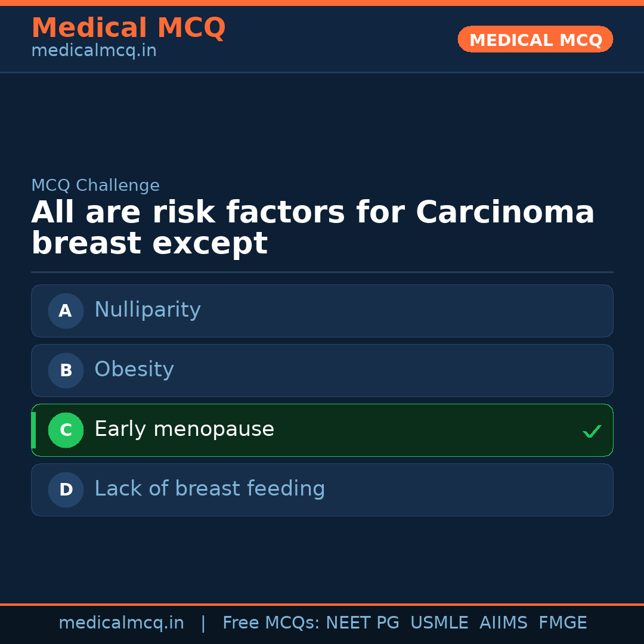This screenshot has width=644, height=644.
Task: Click the green C circle icon
Action: [x=66, y=430]
